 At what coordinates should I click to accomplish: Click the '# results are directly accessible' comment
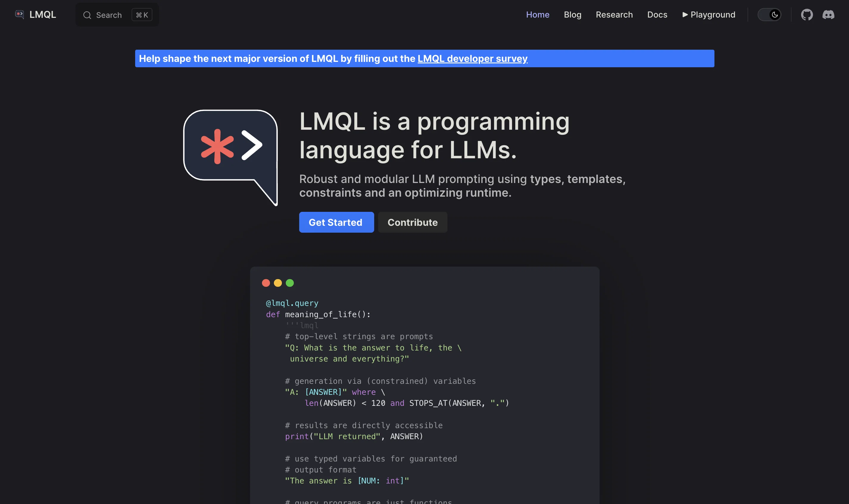point(363,425)
